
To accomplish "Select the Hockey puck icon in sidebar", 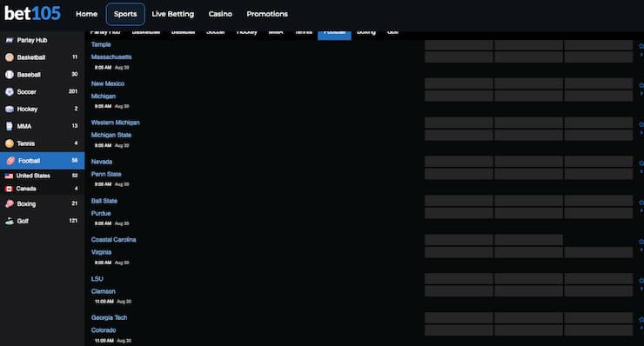I will (9, 110).
